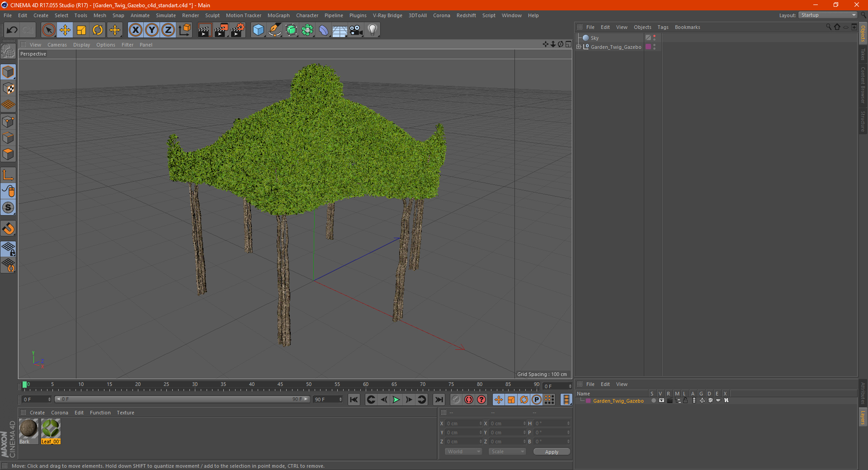This screenshot has height=470, width=868.
Task: Open the File menu
Action: [x=8, y=15]
